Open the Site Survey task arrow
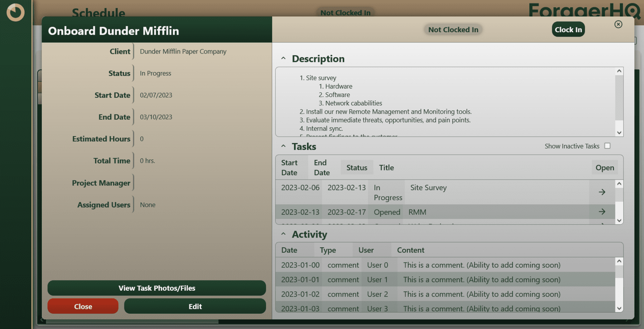 (x=602, y=192)
